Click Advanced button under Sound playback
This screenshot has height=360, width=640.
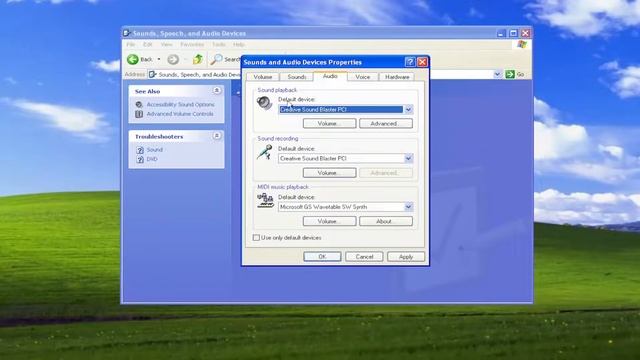pos(386,123)
